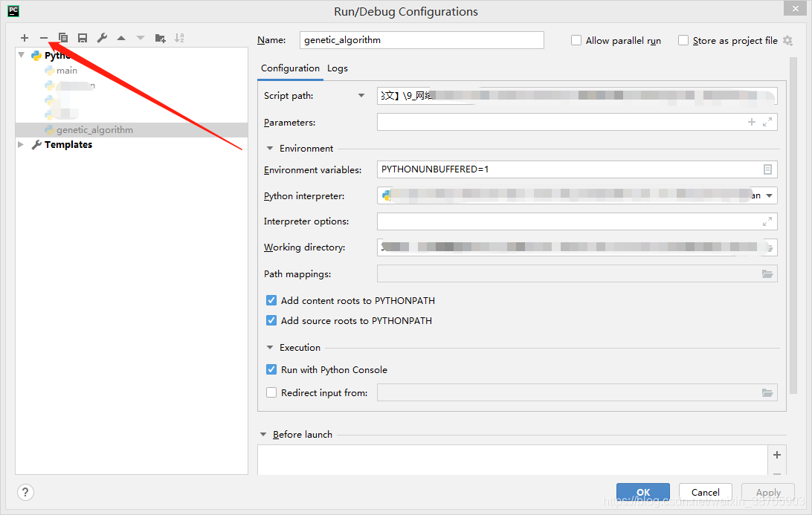Click the Name input field
Image resolution: width=812 pixels, height=515 pixels.
[422, 40]
